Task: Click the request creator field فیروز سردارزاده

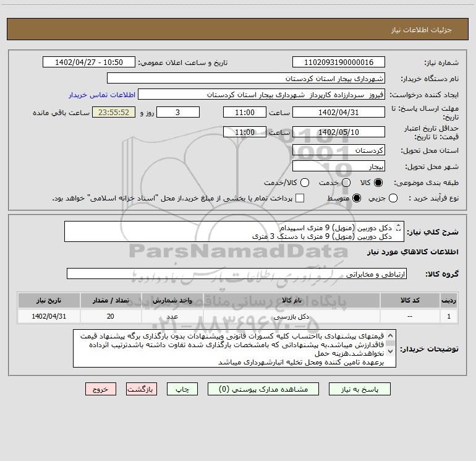Action: tap(261, 94)
